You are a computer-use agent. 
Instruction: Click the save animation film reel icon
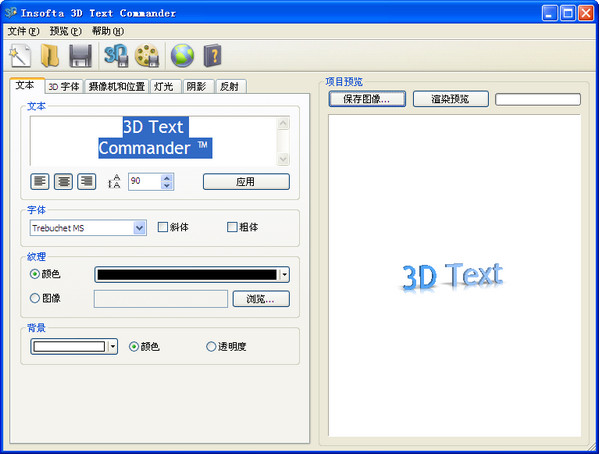(x=147, y=56)
